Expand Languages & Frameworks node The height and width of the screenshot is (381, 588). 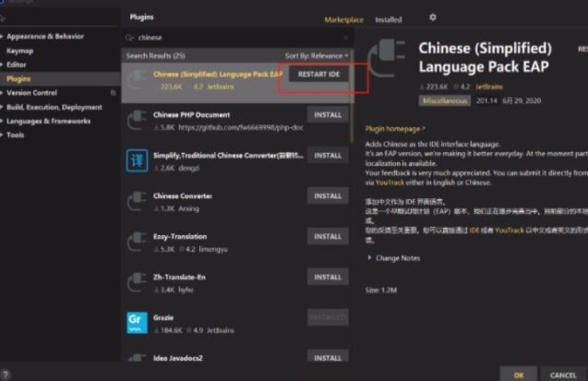pyautogui.click(x=2, y=121)
